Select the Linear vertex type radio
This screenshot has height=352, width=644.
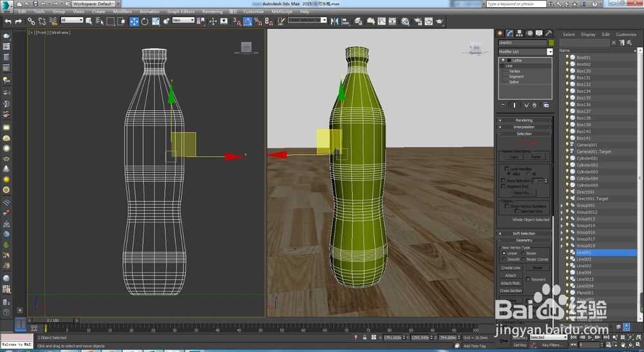(504, 253)
